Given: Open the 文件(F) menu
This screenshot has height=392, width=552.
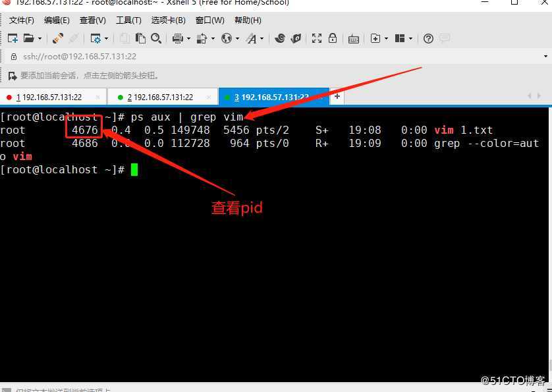Looking at the screenshot, I should click(22, 20).
